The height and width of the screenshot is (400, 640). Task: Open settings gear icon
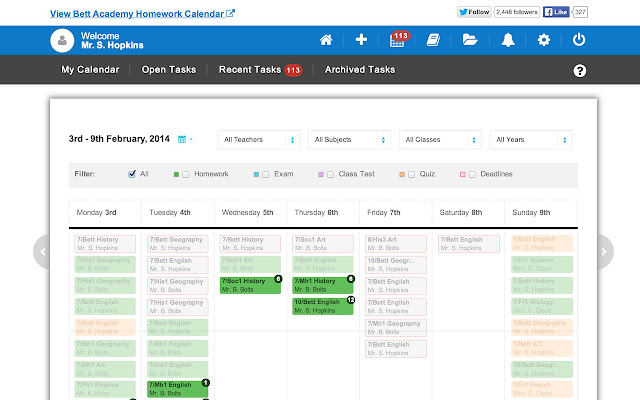pos(543,41)
